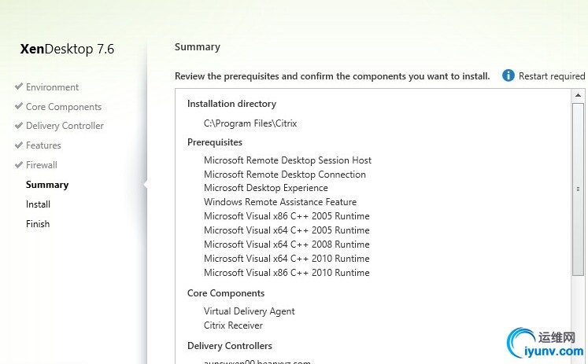Click the checkmark beside Features step

(x=19, y=145)
